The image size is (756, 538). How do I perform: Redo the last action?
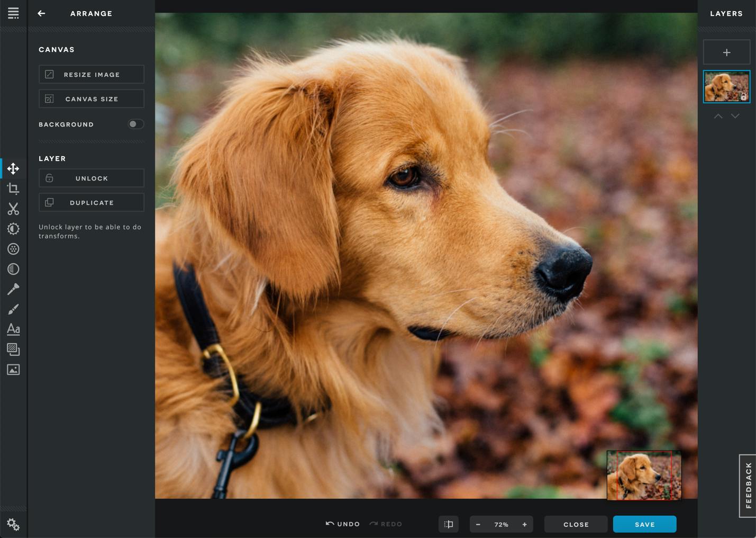coord(386,524)
